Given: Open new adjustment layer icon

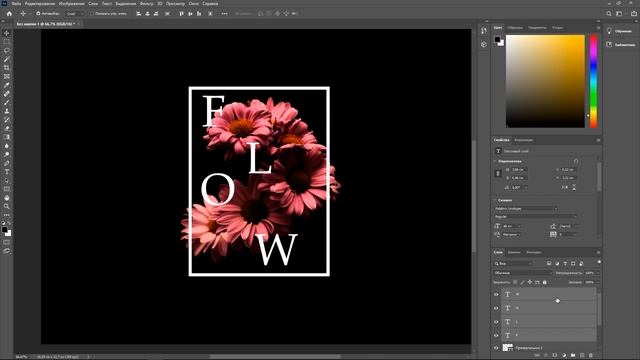Looking at the screenshot, I should point(564,356).
